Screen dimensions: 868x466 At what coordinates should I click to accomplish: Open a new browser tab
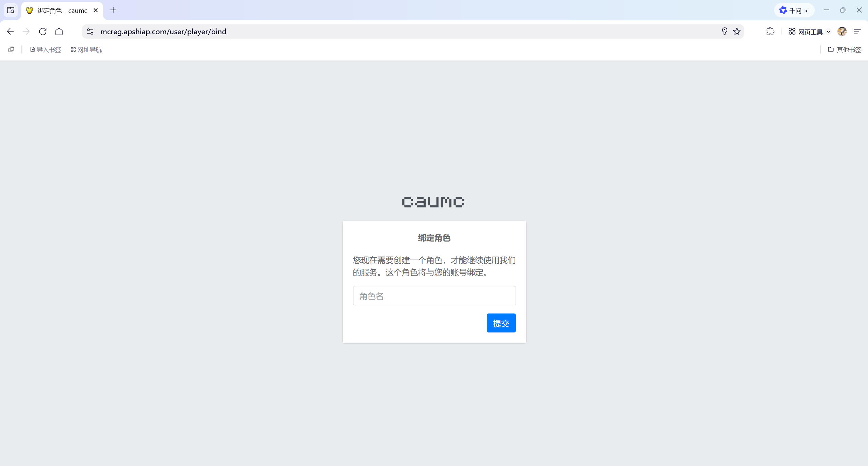coord(113,10)
